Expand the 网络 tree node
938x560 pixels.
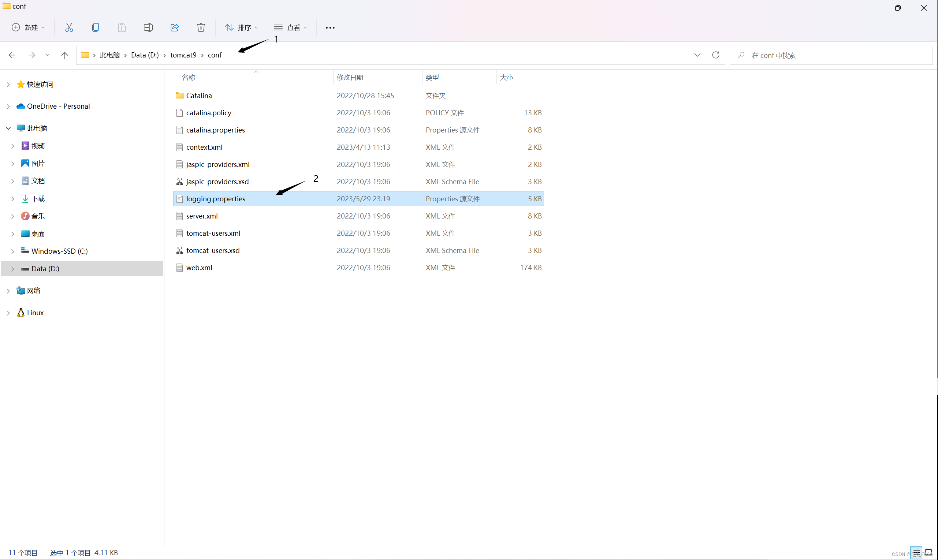(8, 291)
